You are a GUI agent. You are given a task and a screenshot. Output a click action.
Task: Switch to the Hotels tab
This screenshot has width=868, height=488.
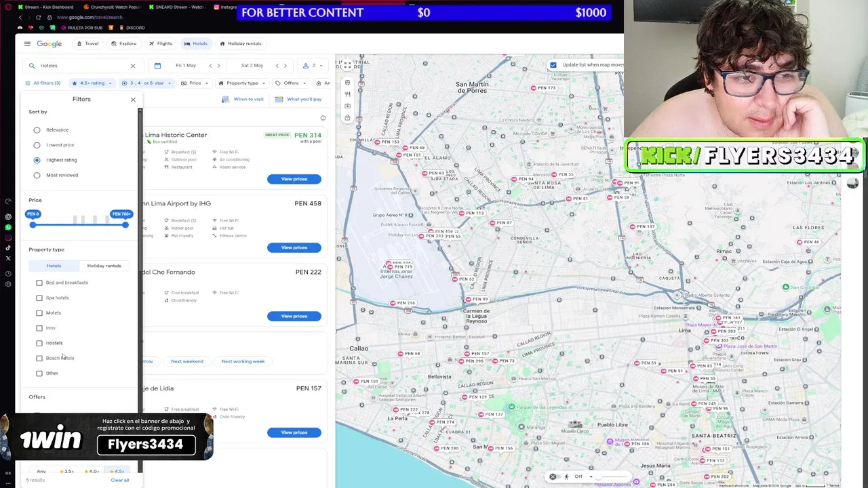[196, 43]
